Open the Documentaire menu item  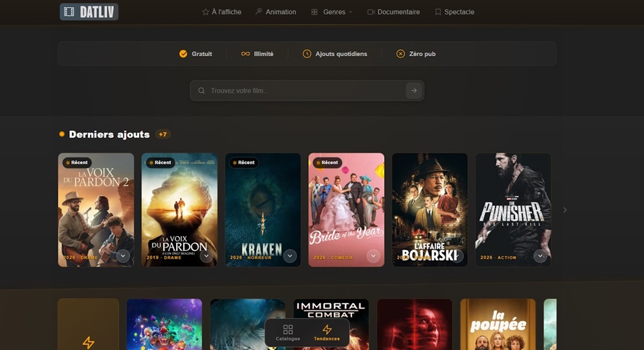click(394, 12)
